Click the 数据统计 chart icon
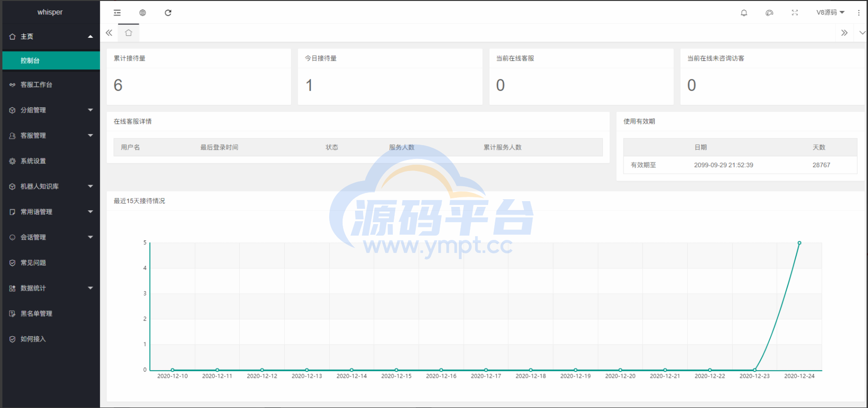Screen dimensions: 868x408 (12, 288)
